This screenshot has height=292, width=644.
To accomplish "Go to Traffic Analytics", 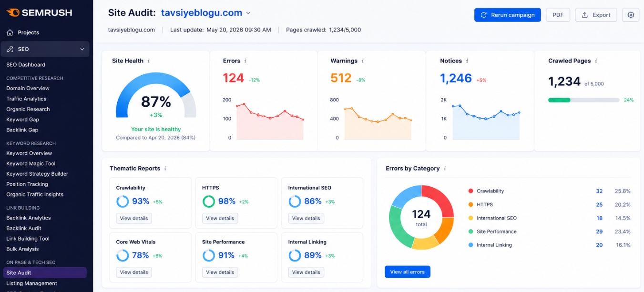I will click(x=26, y=99).
